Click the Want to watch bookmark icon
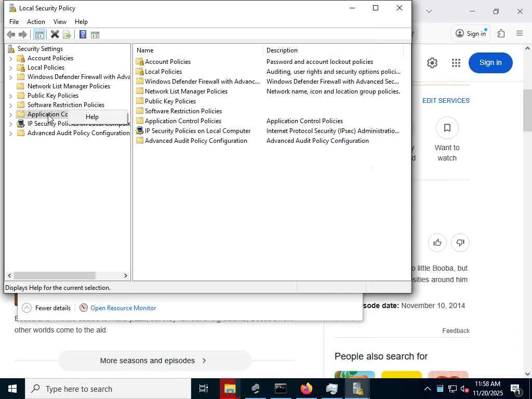Viewport: 532px width, 399px height. point(447,128)
